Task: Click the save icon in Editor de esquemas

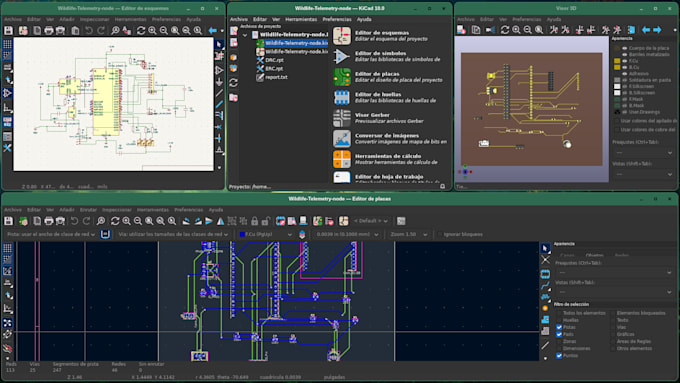Action: 9,30
